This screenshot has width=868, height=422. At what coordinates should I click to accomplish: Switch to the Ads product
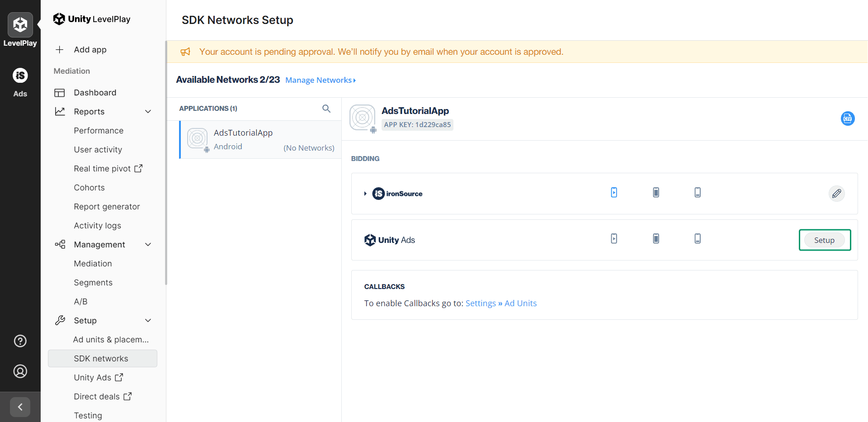click(20, 82)
